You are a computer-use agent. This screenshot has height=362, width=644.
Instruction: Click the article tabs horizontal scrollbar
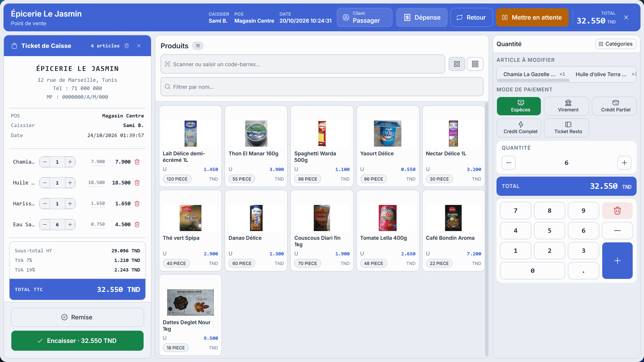pyautogui.click(x=533, y=80)
